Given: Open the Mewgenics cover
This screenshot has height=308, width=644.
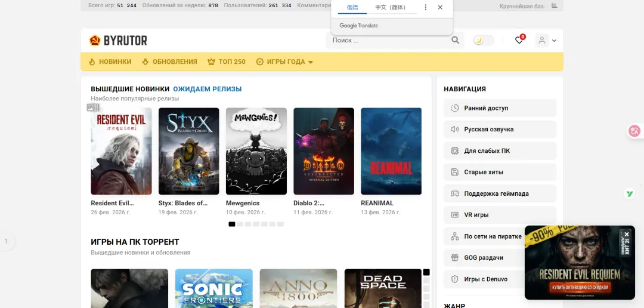Looking at the screenshot, I should tap(256, 151).
